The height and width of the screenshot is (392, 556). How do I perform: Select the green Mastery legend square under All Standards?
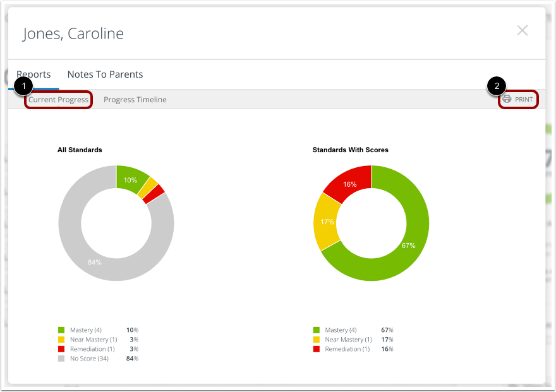tap(61, 330)
